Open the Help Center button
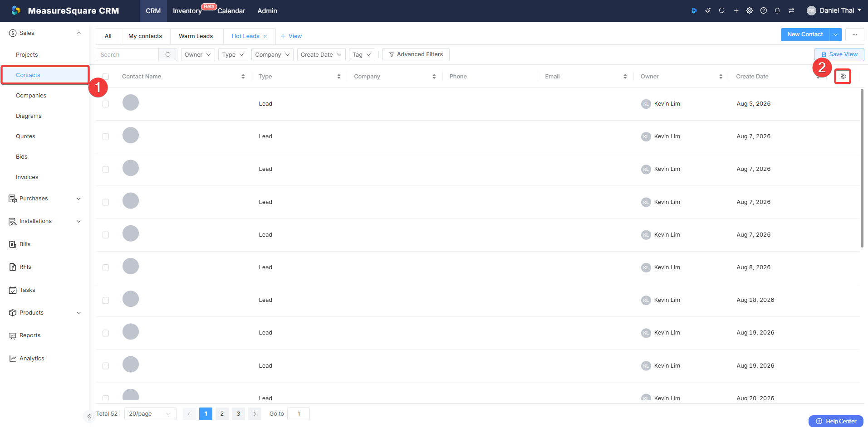Image resolution: width=868 pixels, height=427 pixels. click(836, 422)
